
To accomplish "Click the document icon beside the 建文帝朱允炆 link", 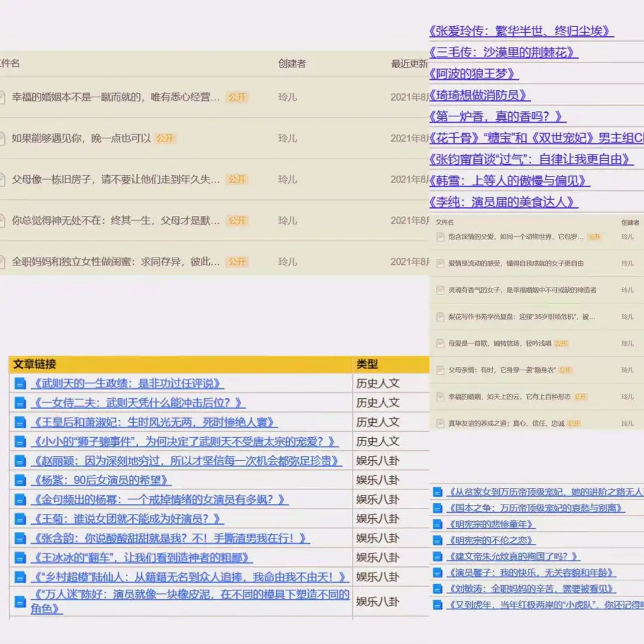I will point(438,556).
